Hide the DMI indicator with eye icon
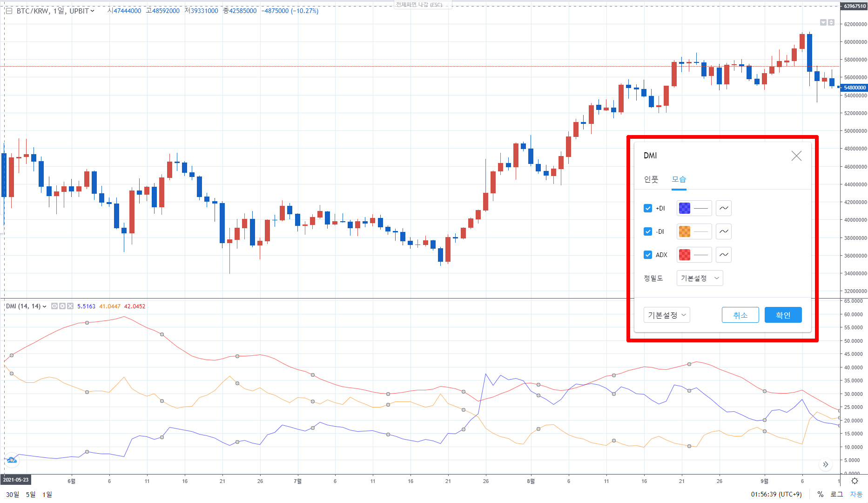 [x=54, y=306]
